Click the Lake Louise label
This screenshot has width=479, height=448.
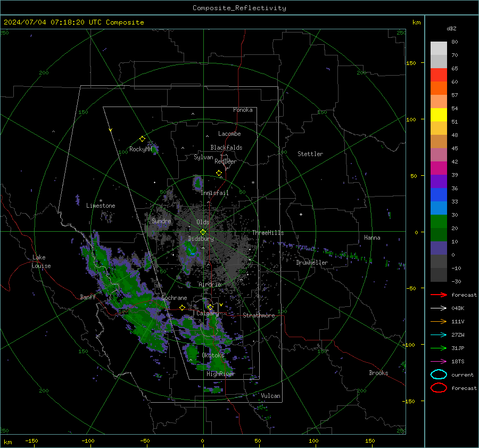pos(41,262)
